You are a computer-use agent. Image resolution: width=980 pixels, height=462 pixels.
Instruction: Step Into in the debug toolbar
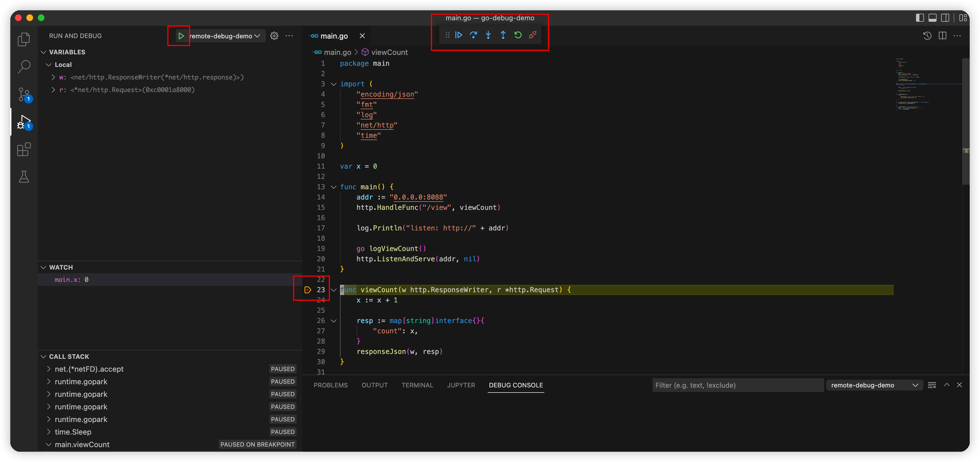(x=488, y=35)
